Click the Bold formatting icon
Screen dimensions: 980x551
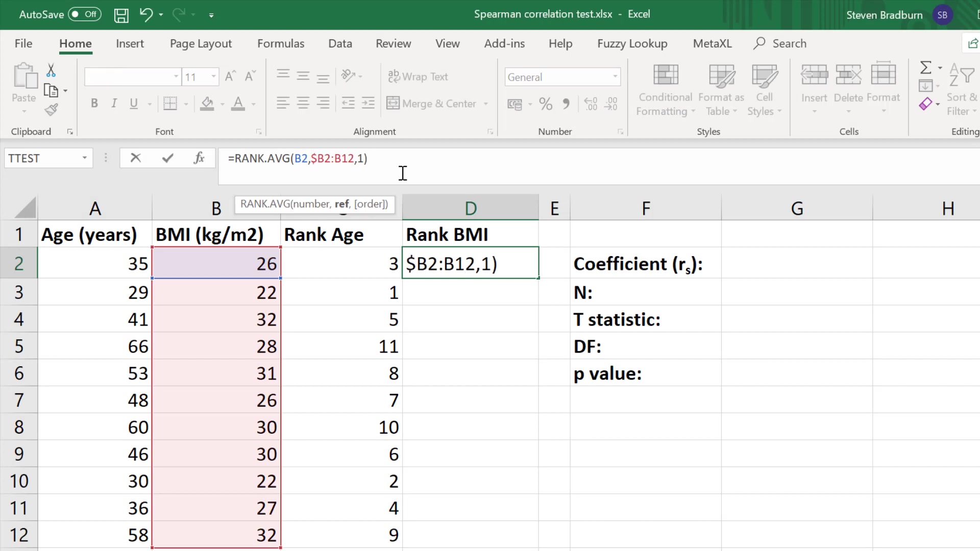coord(94,104)
